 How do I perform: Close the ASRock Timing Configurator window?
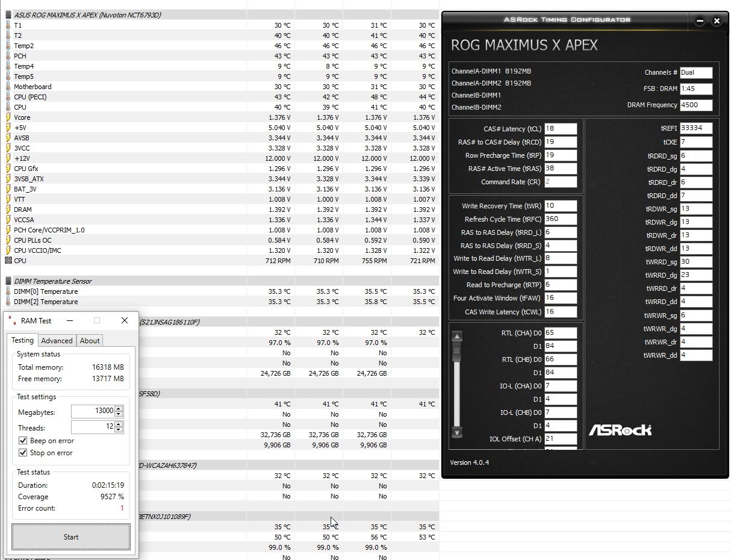click(x=717, y=21)
